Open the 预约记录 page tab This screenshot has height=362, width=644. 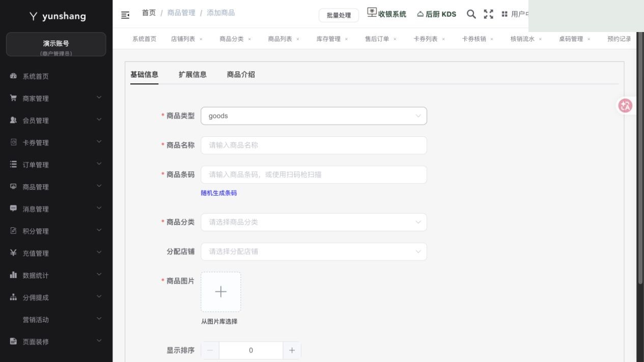pos(619,39)
